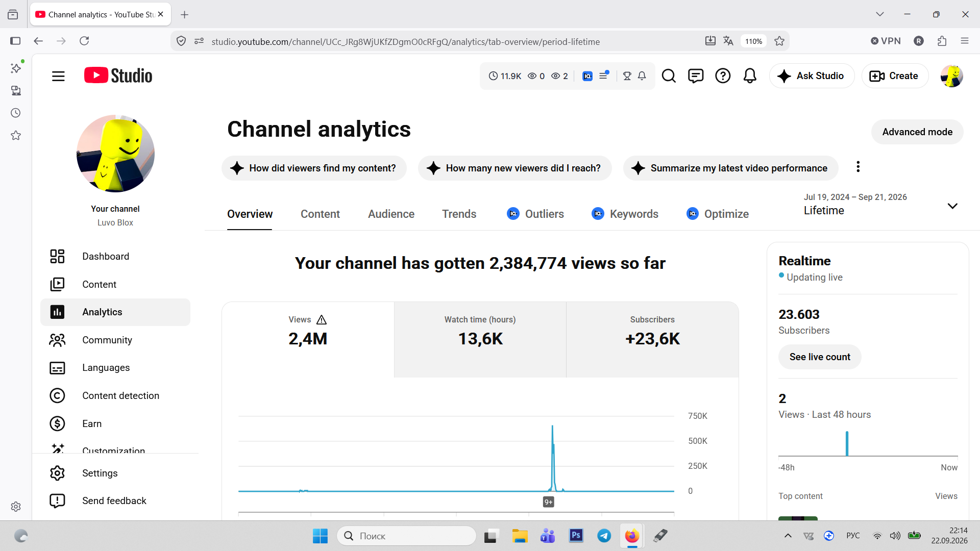Open the YouTube Studio search icon
The width and height of the screenshot is (980, 551).
(x=669, y=76)
